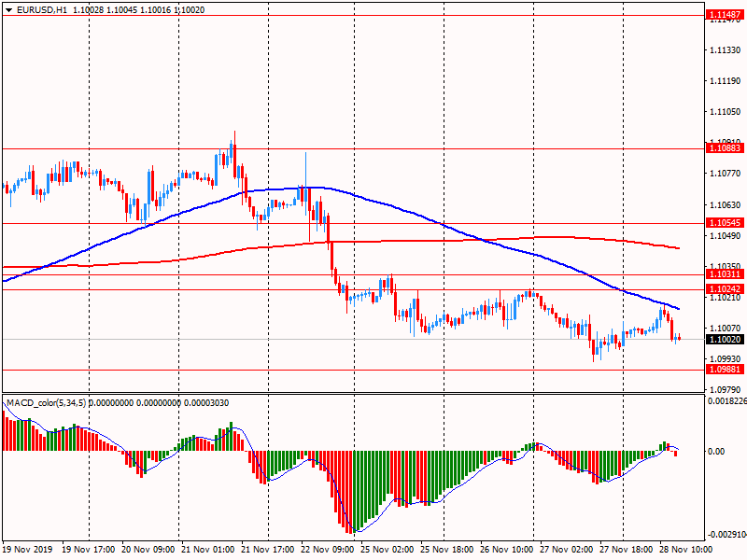
Task: Click the black current price label 1.10020
Action: [725, 339]
